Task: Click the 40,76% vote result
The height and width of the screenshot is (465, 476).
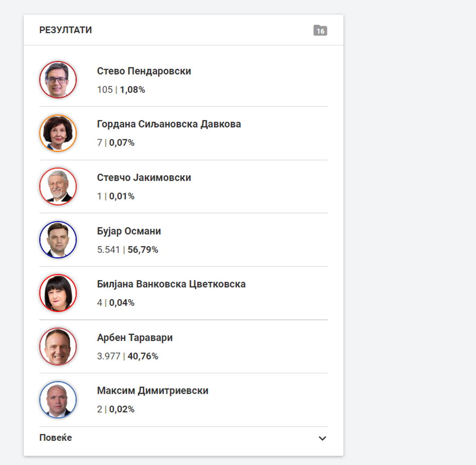Action: point(143,356)
